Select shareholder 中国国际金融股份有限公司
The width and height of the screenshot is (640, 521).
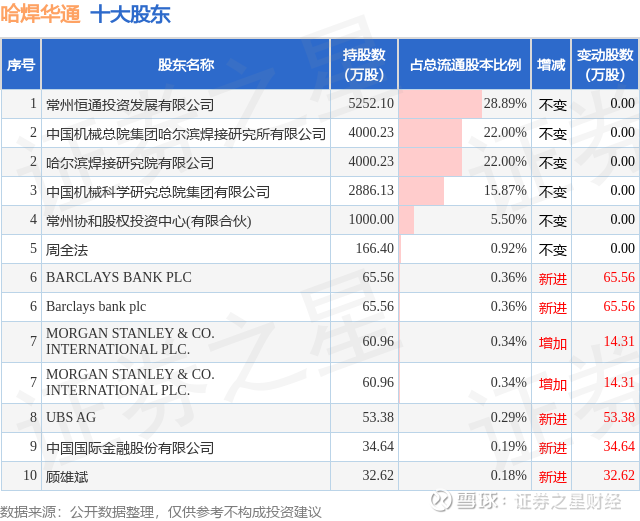point(130,448)
